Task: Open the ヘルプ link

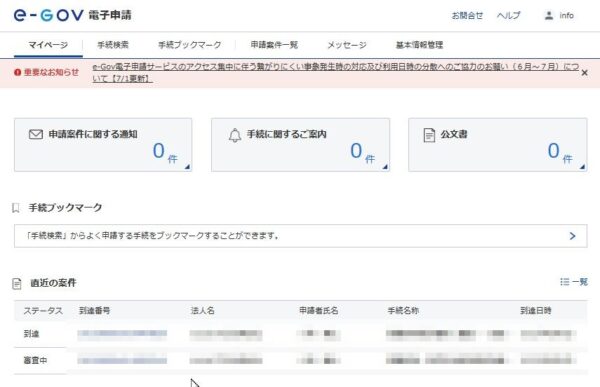Action: 509,16
